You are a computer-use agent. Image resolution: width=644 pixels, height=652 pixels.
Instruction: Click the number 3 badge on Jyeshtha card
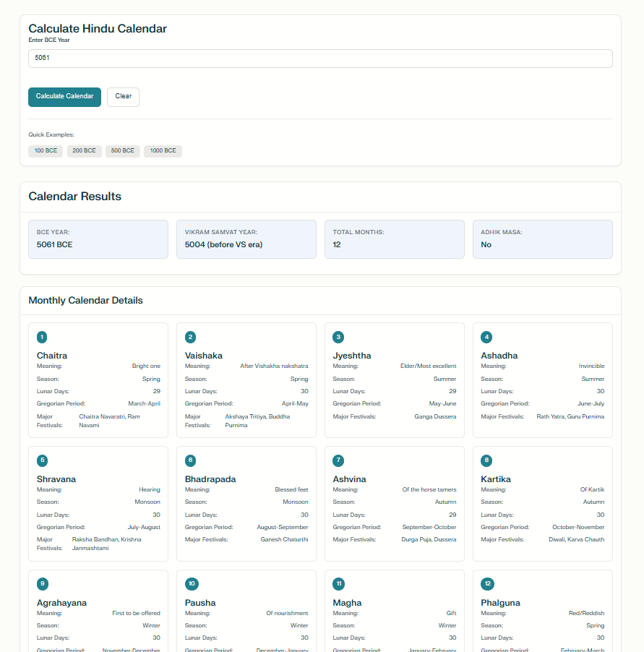coord(338,337)
